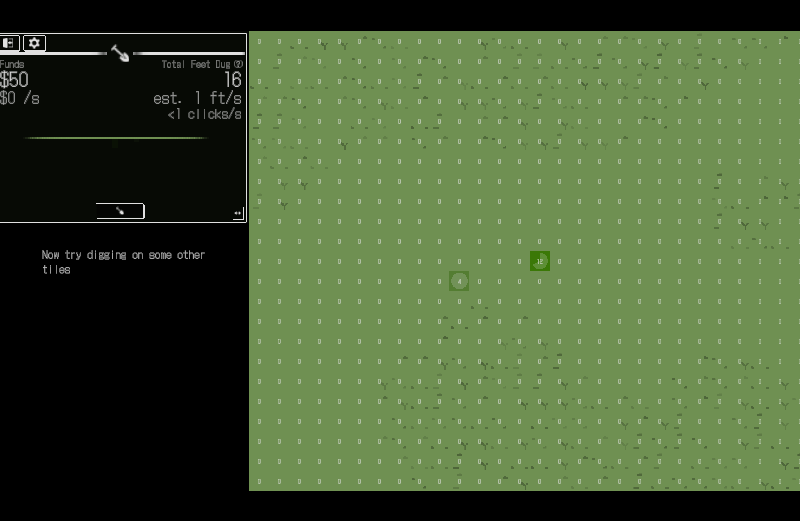Click the '$0 /s' income rate

[20, 99]
